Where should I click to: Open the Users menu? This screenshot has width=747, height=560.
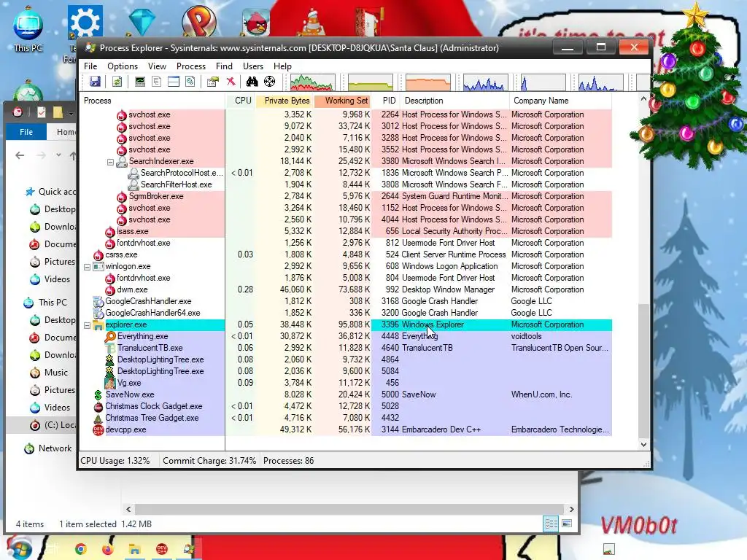click(253, 66)
